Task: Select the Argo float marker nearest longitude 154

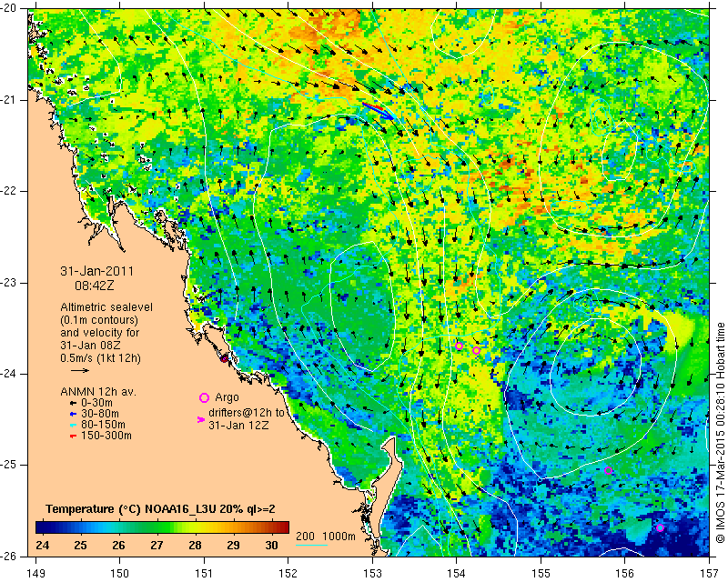Action: pos(459,346)
